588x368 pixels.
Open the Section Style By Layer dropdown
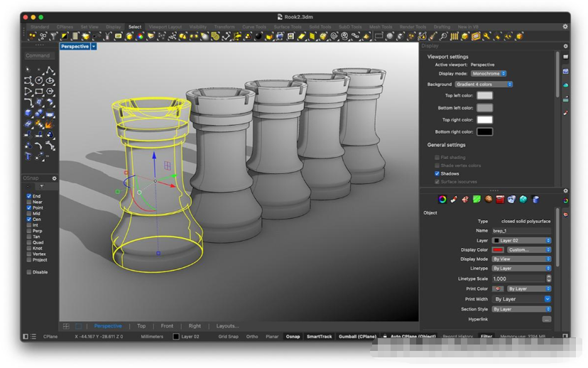[x=521, y=309]
